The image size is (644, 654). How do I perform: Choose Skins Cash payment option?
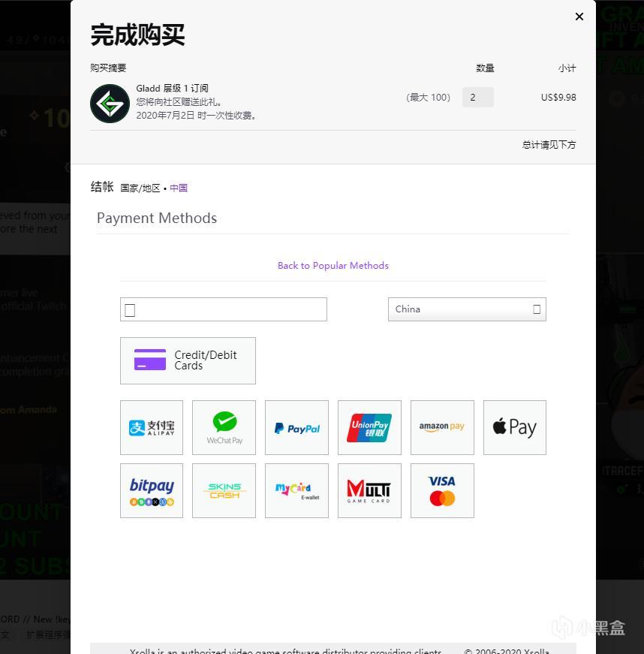click(224, 490)
